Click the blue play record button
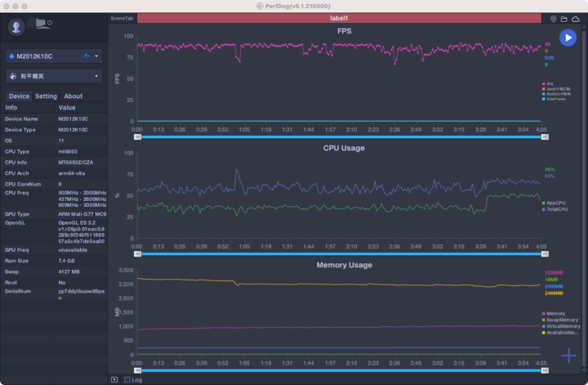This screenshot has width=588, height=385. [x=568, y=38]
